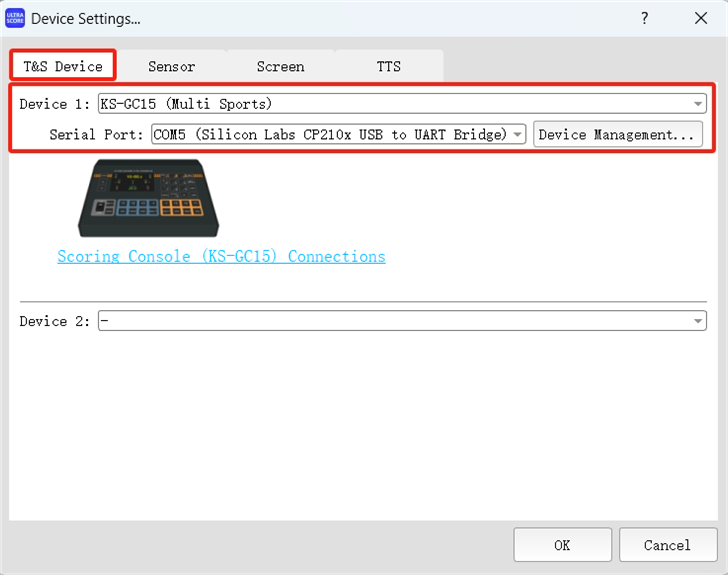
Task: Switch to the Sensor tab
Action: point(171,66)
